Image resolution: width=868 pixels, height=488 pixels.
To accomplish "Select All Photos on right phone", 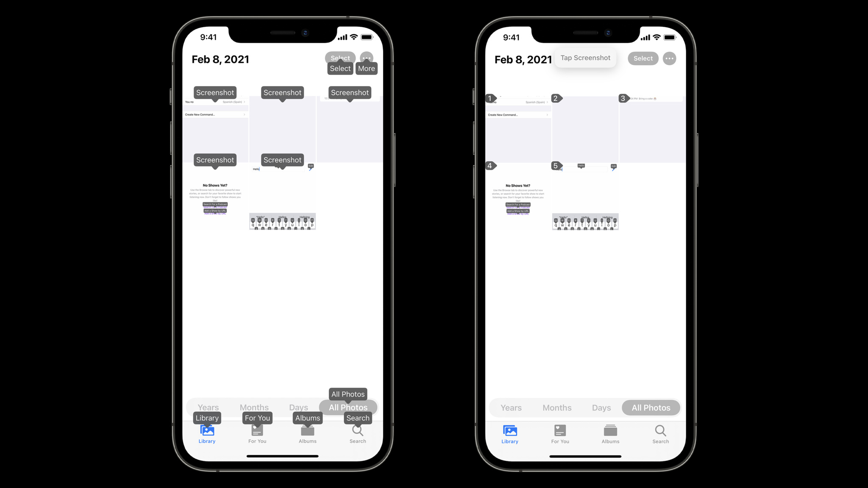I will (x=651, y=408).
